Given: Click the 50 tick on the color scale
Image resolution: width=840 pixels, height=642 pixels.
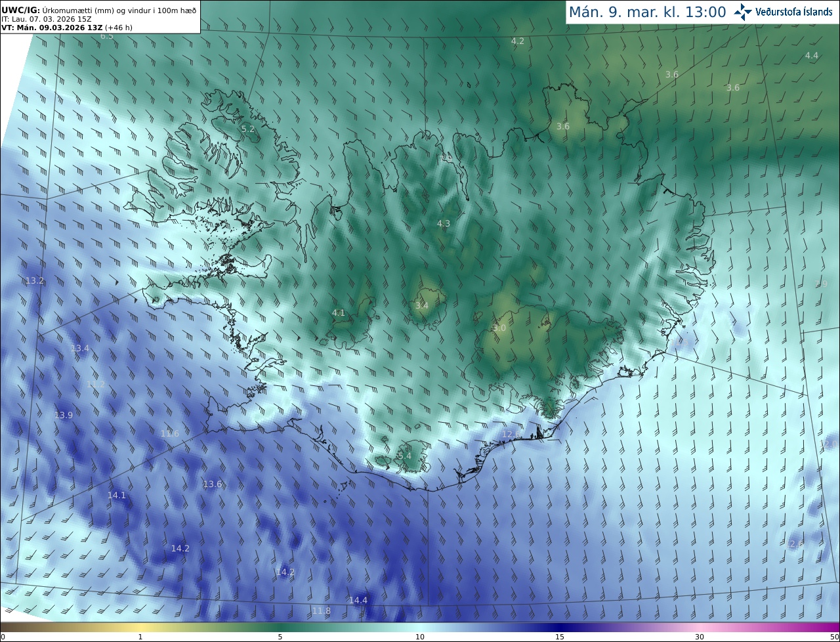Looking at the screenshot, I should tap(835, 637).
